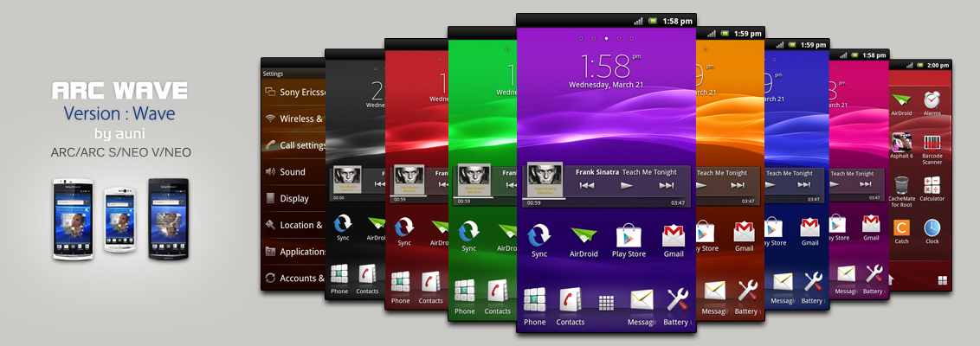
Task: Tap battery status icon on purple screen
Action: coord(653,21)
